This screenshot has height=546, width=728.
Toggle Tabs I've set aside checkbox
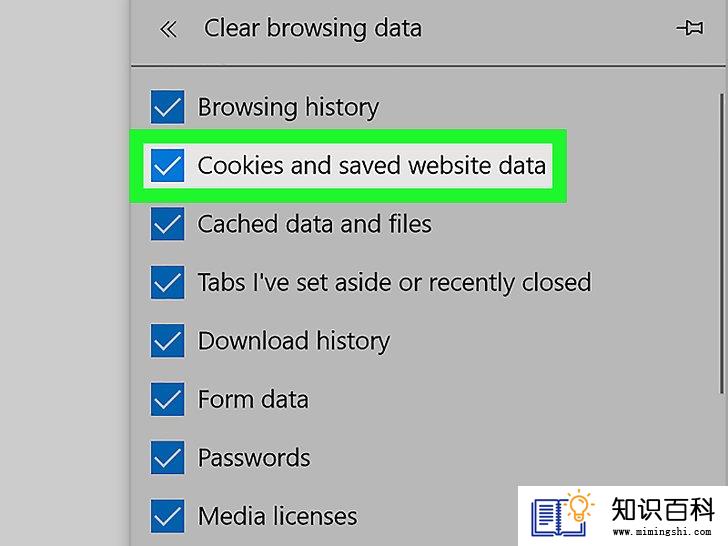167,282
